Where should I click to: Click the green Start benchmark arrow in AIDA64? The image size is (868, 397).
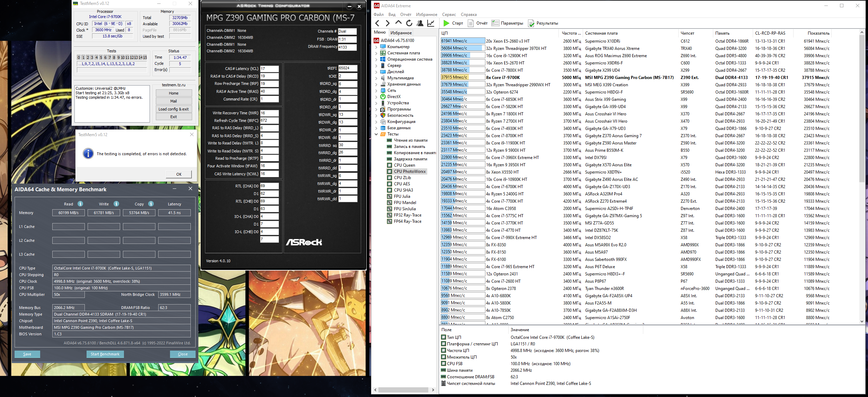446,23
